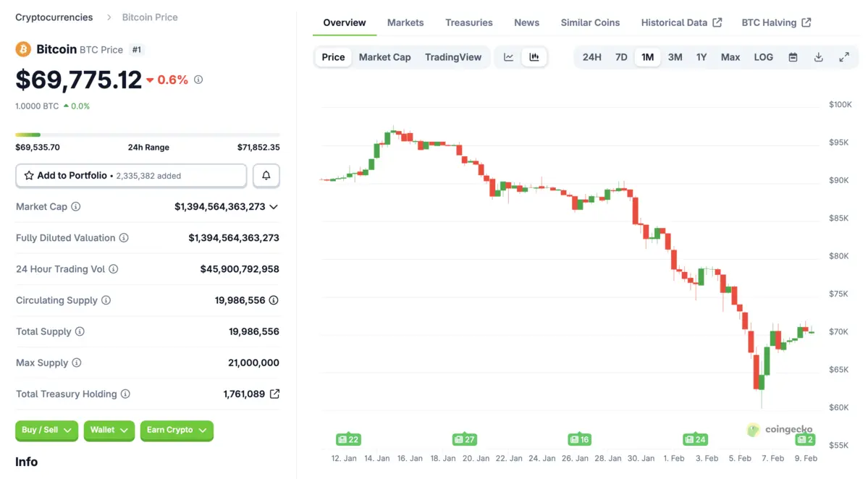Toggle the LOG scale option

coord(763,57)
